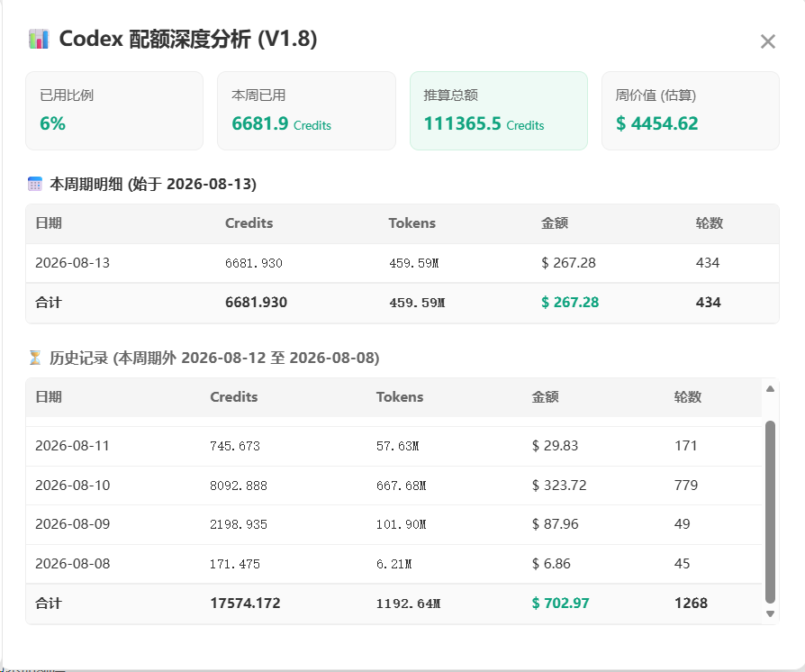The image size is (805, 672).
Task: Click the heading "本周期明细 (始于 2026-08-13)"
Action: coord(153,184)
